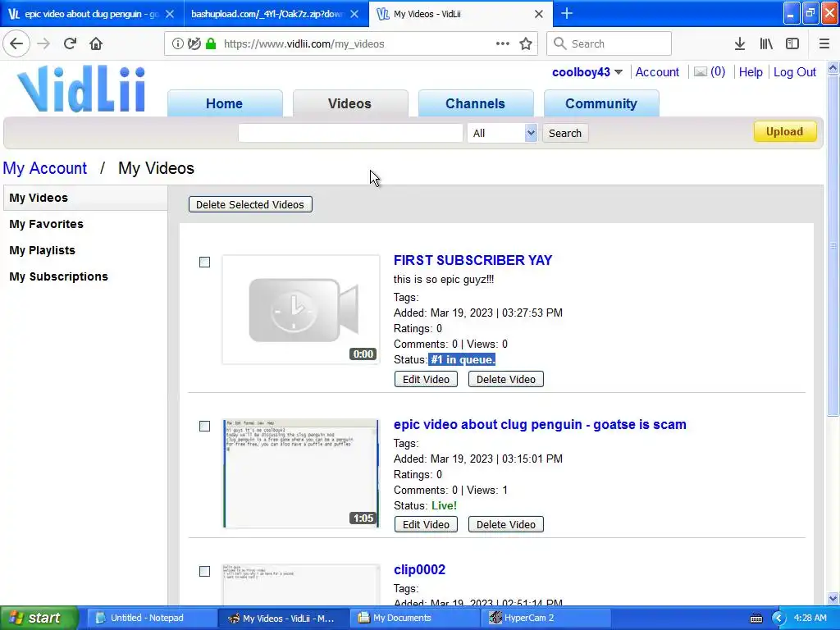This screenshot has width=840, height=630.
Task: Open epic video about clug penguin title link
Action: pyautogui.click(x=540, y=424)
